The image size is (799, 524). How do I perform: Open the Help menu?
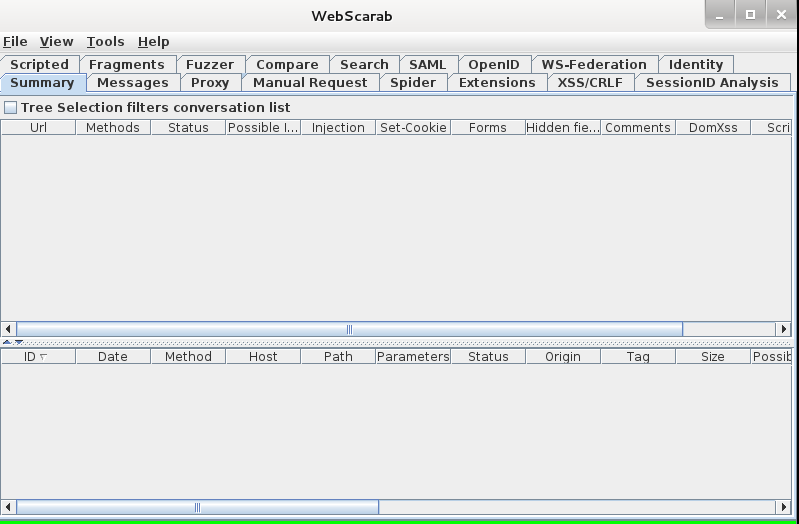153,42
